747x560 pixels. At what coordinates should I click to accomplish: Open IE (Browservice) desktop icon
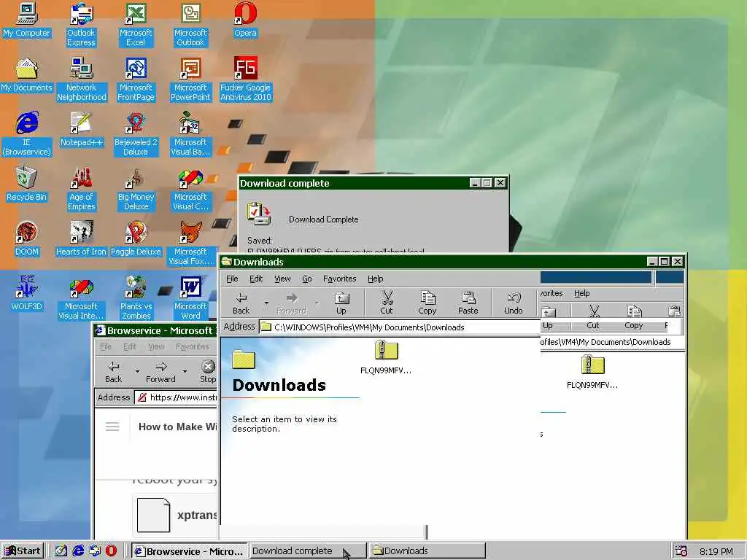(x=27, y=134)
